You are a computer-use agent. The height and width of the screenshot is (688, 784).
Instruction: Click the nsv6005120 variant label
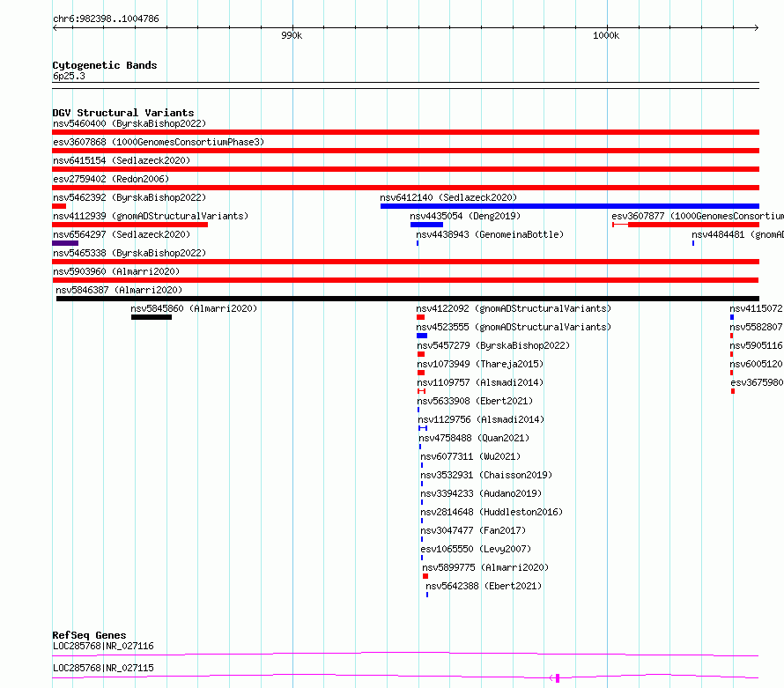(757, 364)
